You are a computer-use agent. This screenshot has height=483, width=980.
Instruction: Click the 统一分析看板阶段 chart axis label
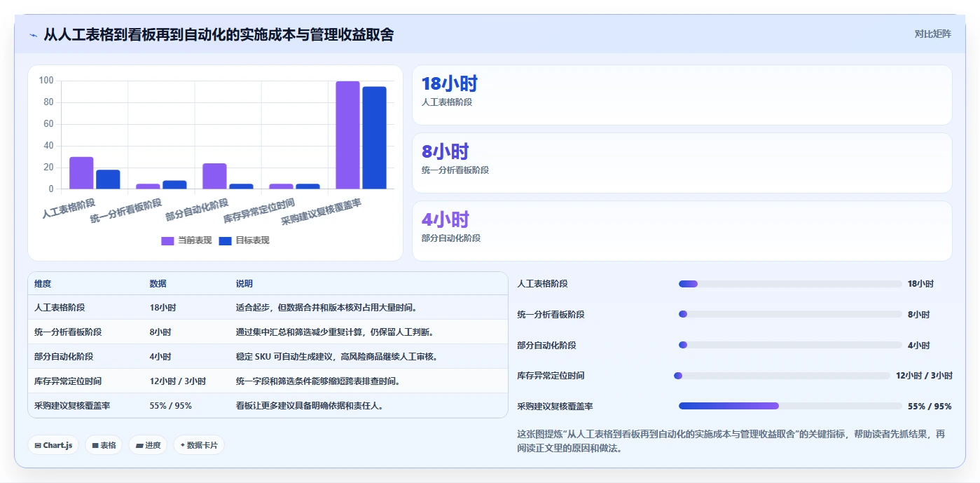(x=126, y=211)
